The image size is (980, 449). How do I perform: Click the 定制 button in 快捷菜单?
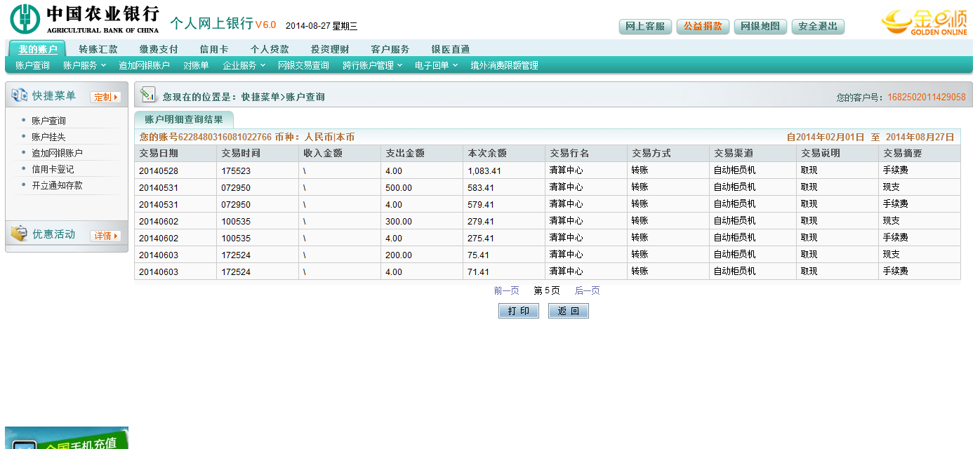(x=105, y=97)
